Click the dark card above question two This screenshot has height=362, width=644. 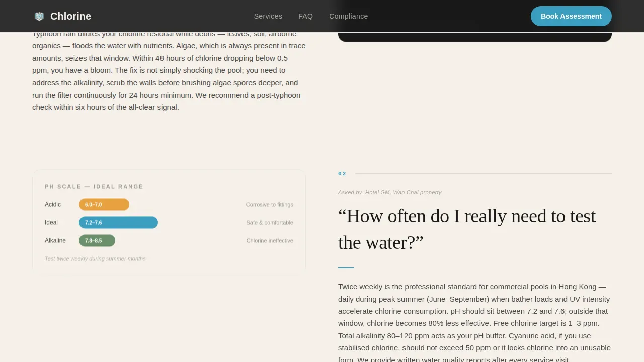click(475, 37)
